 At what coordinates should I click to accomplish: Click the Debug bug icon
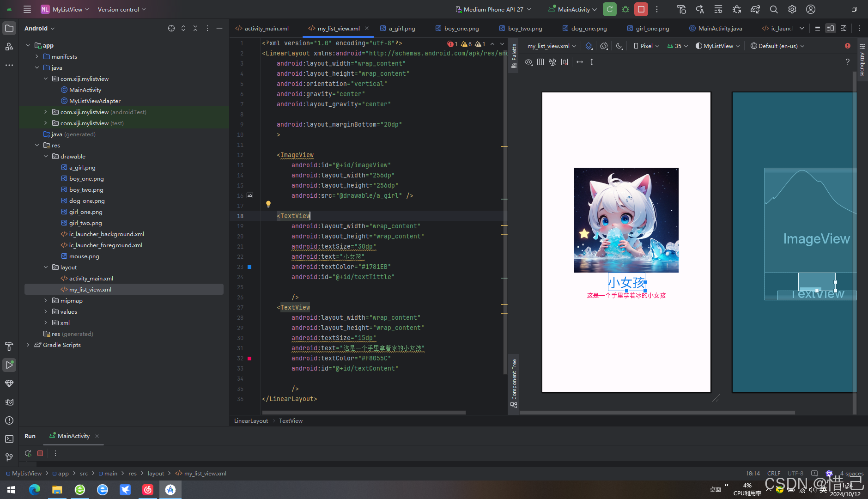point(625,9)
